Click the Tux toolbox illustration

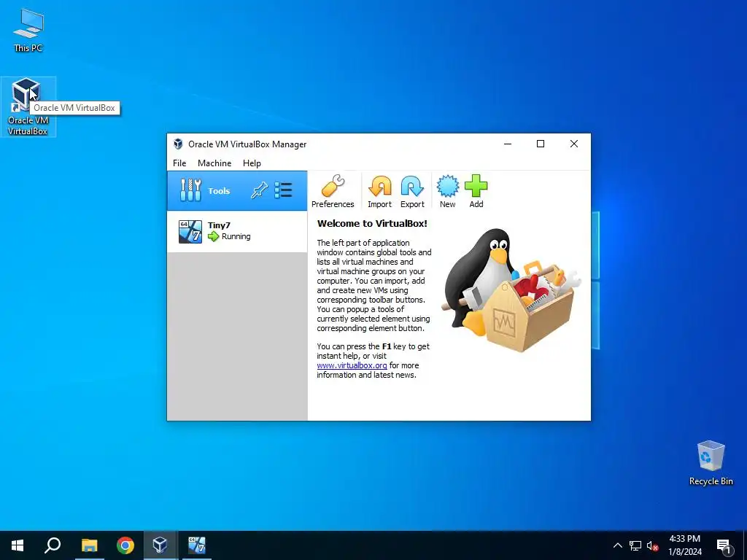[512, 290]
